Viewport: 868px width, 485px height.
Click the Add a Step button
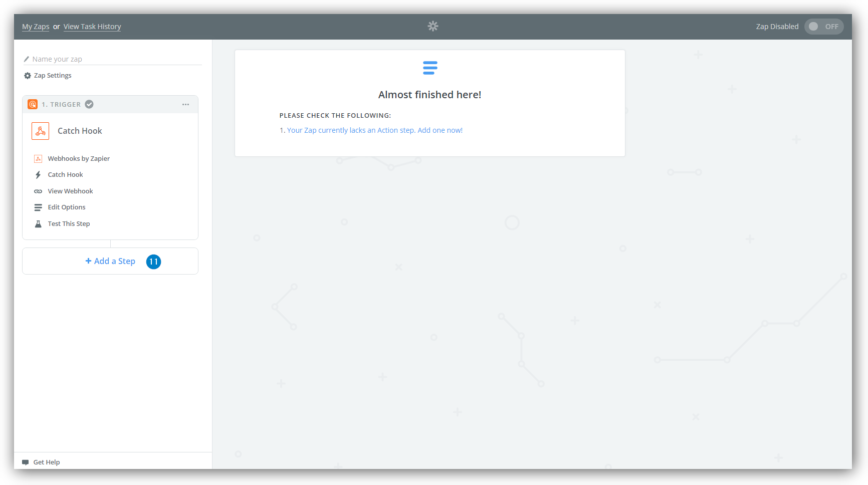110,261
